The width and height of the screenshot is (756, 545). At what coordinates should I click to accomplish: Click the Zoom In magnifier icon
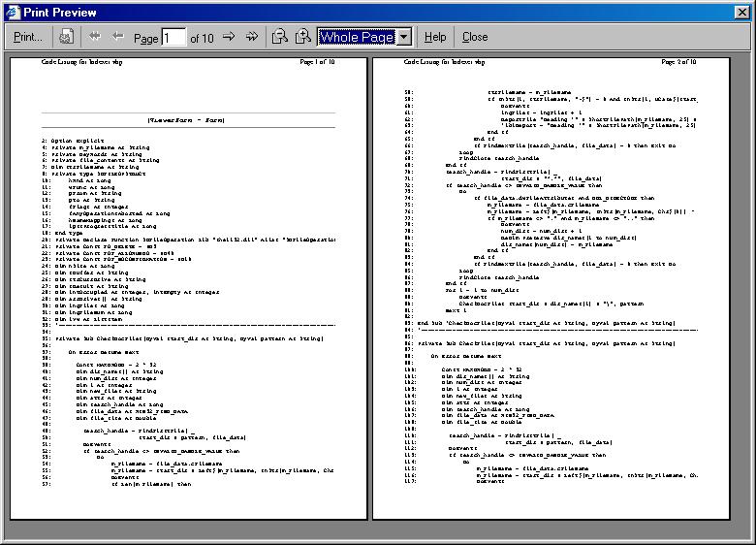point(302,37)
